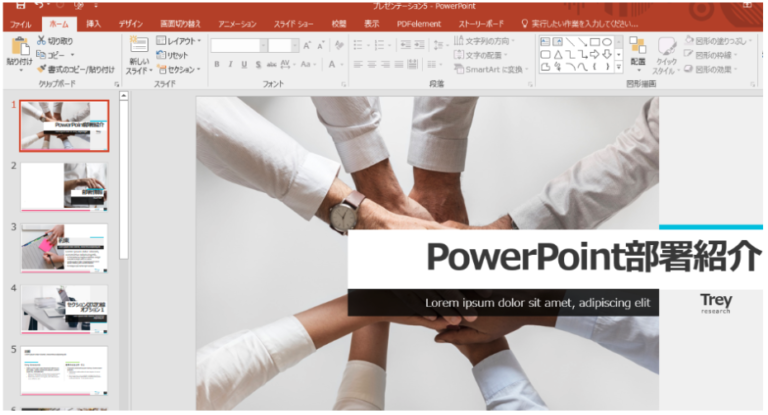Open line spacing options

pyautogui.click(x=439, y=45)
